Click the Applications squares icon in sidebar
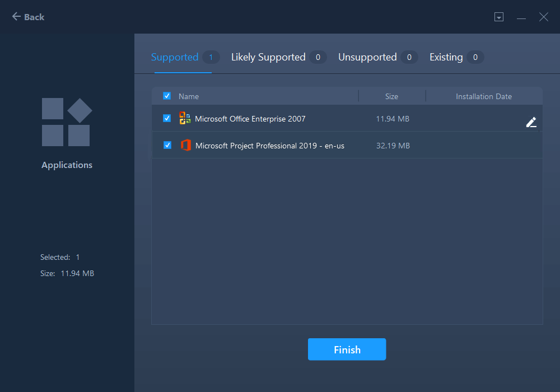 pyautogui.click(x=67, y=122)
